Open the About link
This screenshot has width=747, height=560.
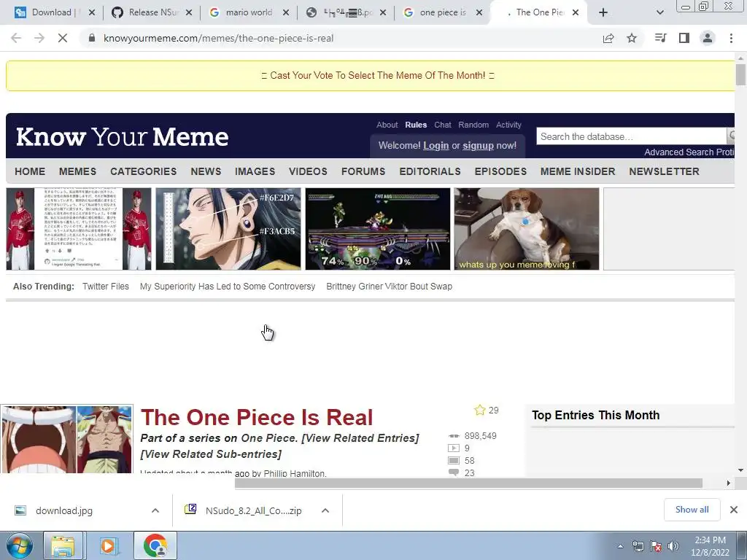tap(387, 125)
